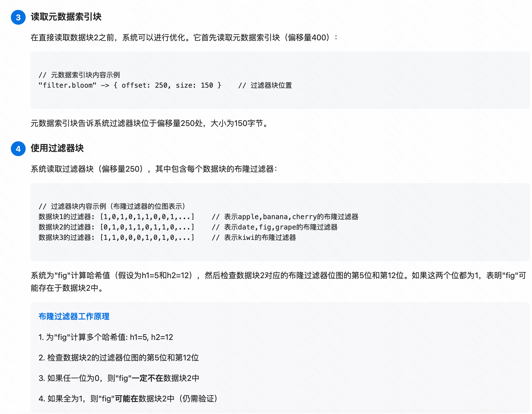The height and width of the screenshot is (414, 532).
Task: Click the 数据块2的过滤器 bitmap line
Action: pyautogui.click(x=116, y=227)
